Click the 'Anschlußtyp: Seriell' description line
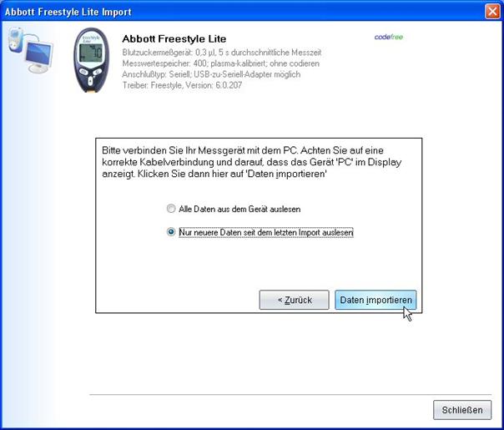 [211, 74]
